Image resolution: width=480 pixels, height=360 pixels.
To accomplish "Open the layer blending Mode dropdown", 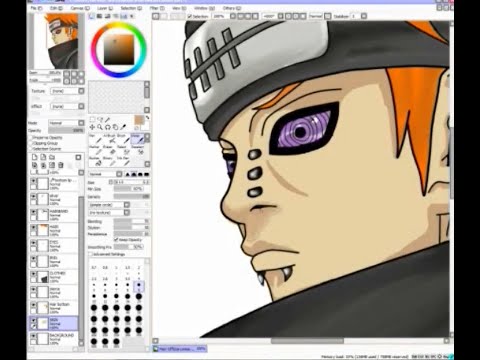I will tap(67, 123).
